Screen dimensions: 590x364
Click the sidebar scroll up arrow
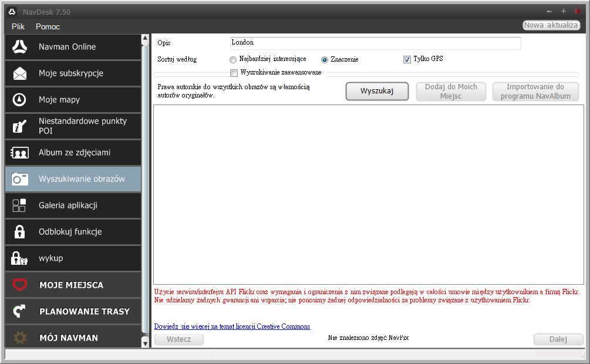tap(145, 38)
